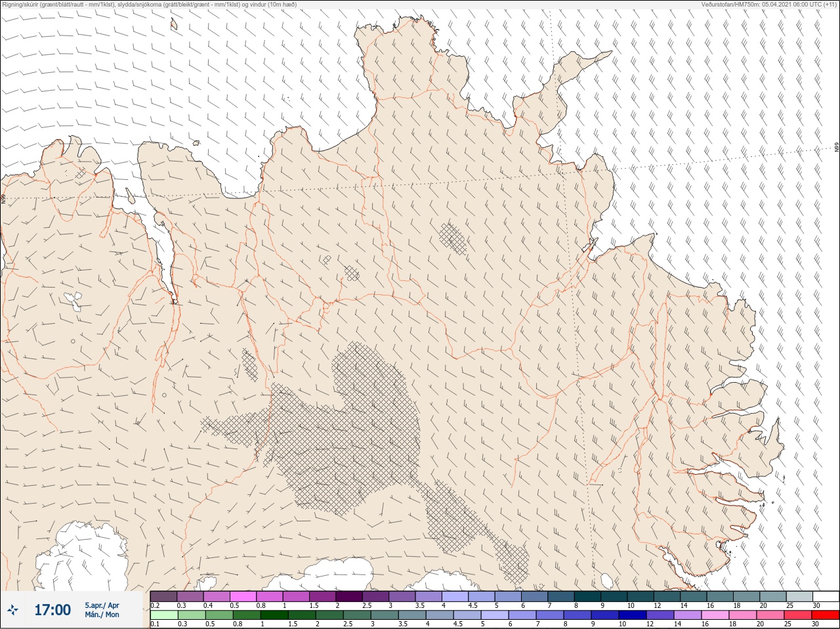Click the map title starting with 'Rigning/skúrir'

pos(149,5)
